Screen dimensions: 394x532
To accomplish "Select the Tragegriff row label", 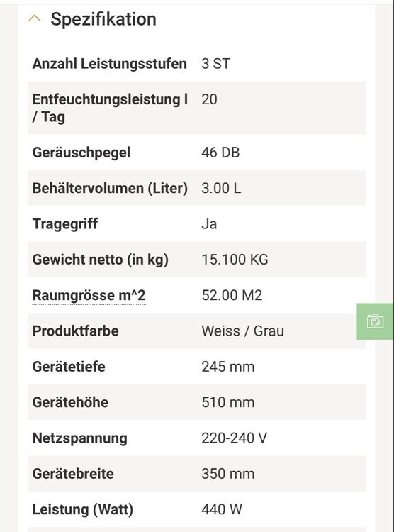I will pos(65,224).
